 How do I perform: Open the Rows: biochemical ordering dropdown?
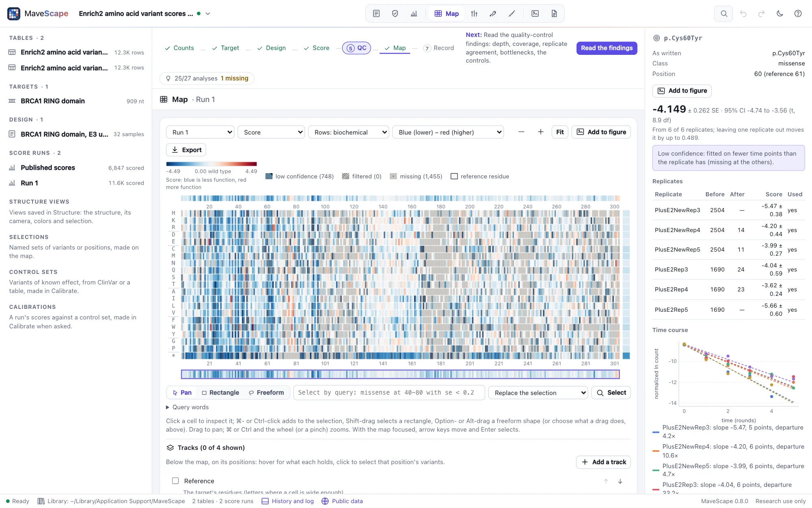pyautogui.click(x=348, y=132)
